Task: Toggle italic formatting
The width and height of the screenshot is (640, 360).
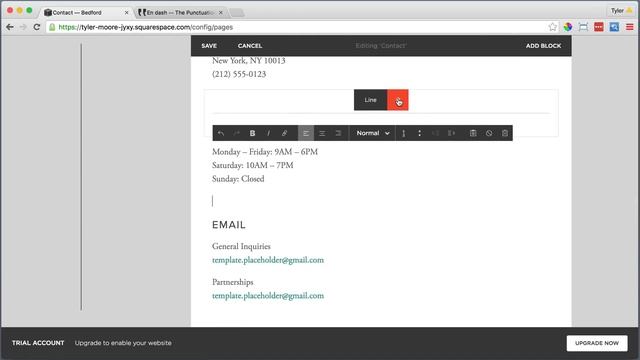Action: 268,133
